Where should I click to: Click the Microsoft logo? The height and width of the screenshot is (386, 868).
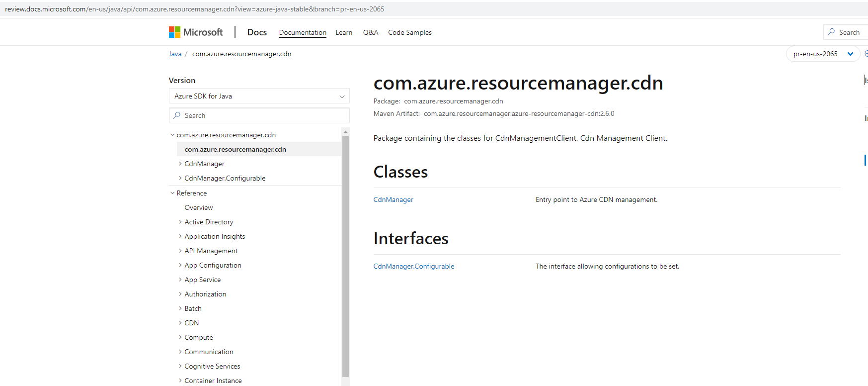pos(196,32)
